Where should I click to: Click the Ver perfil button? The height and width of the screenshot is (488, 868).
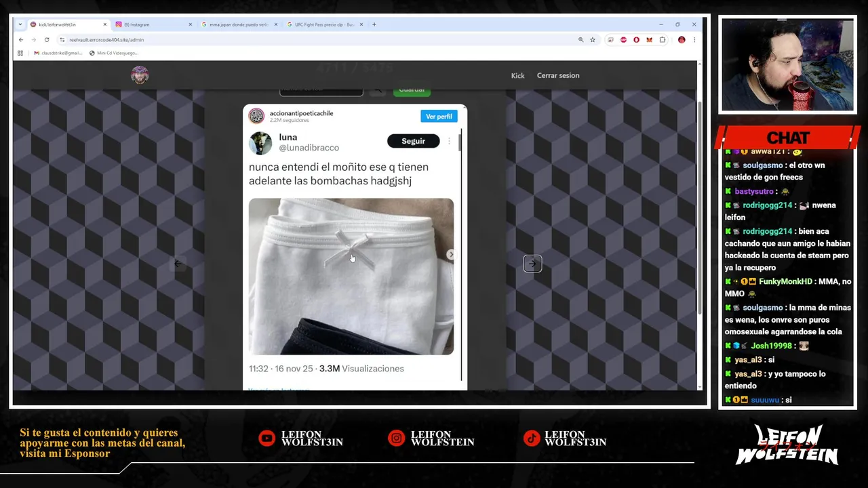click(x=439, y=117)
